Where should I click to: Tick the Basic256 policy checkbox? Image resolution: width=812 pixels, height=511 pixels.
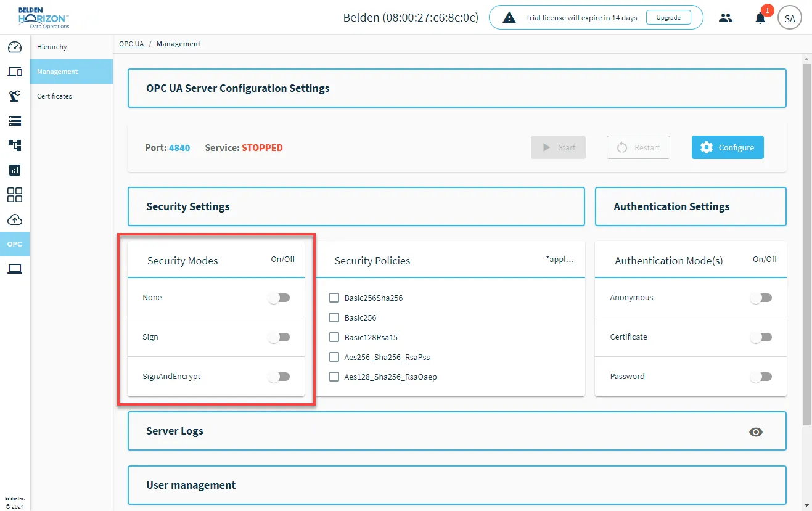click(x=334, y=317)
